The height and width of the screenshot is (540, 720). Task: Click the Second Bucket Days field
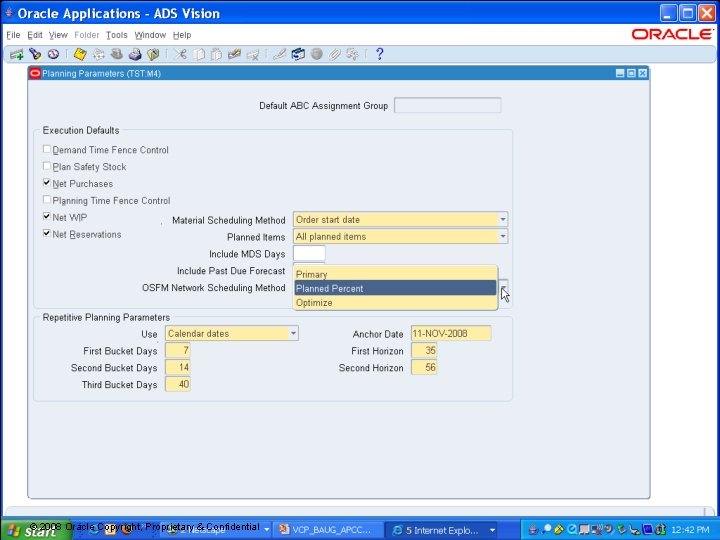click(x=178, y=367)
